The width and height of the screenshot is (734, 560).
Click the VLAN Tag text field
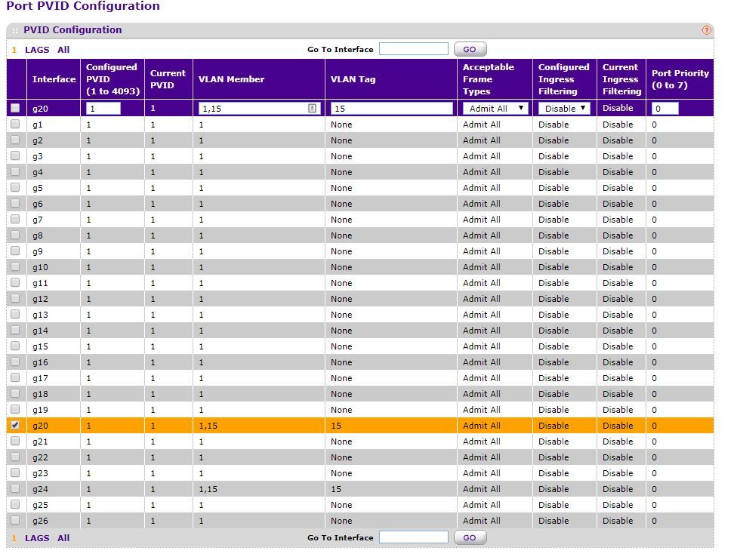point(392,109)
